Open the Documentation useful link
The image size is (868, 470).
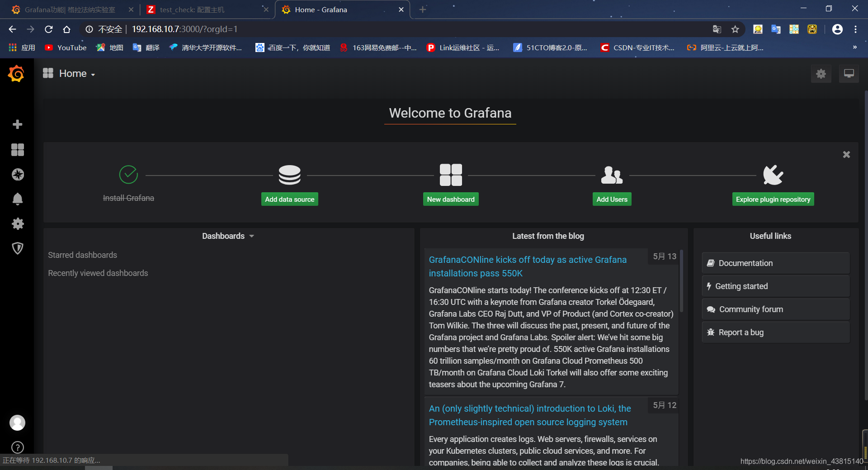coord(776,263)
